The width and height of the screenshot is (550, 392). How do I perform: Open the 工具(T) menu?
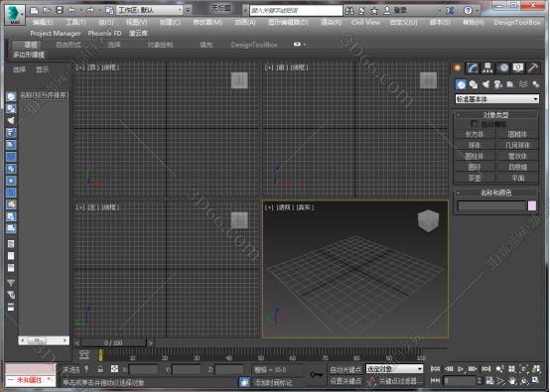point(76,23)
